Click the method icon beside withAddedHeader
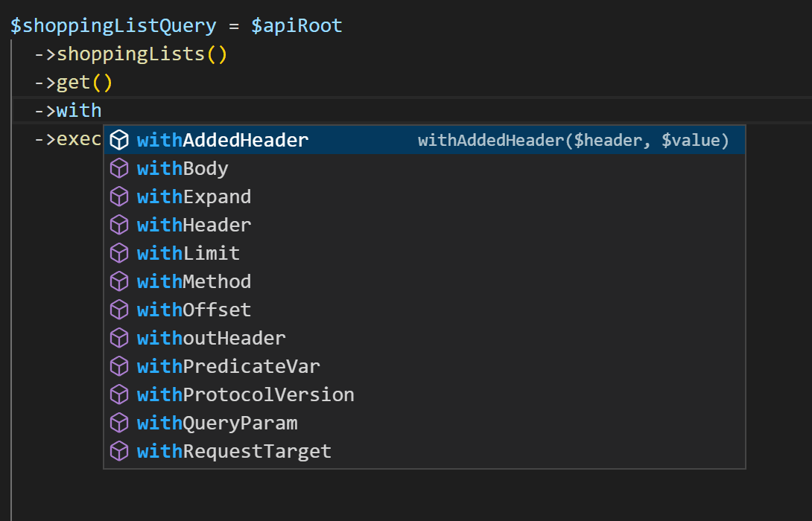 coord(119,140)
